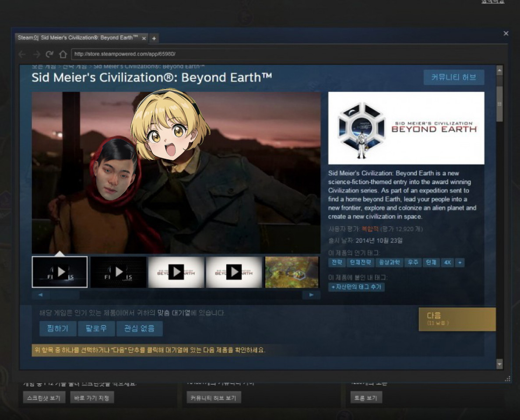Select the 턴제 tag
520x420 pixels.
431,262
